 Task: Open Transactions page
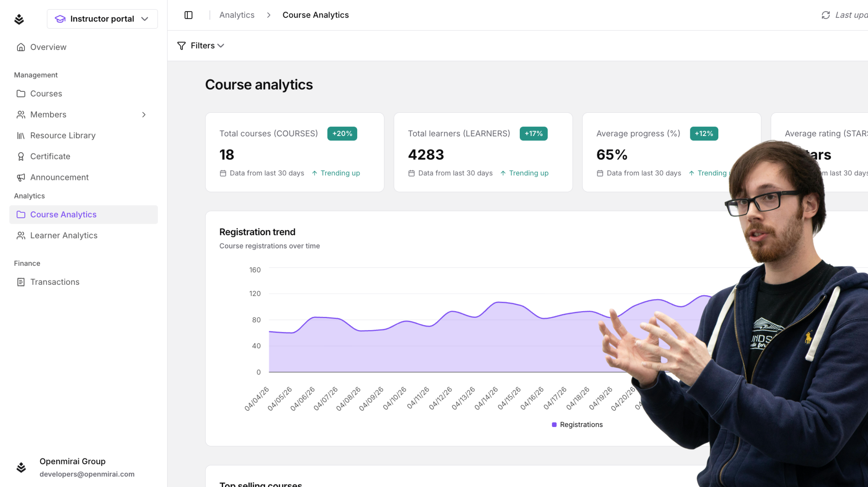tap(83, 282)
